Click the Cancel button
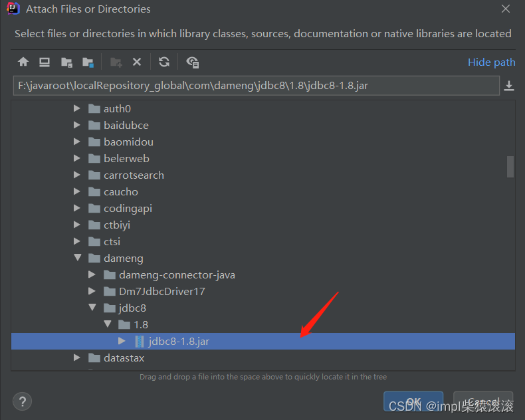The height and width of the screenshot is (420, 525). [x=483, y=401]
